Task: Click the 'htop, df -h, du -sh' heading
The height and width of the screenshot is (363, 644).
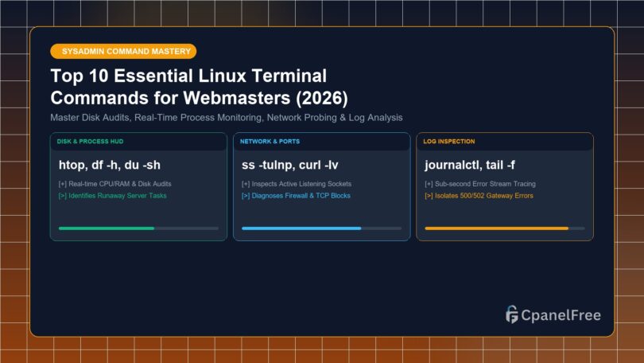Action: point(110,166)
